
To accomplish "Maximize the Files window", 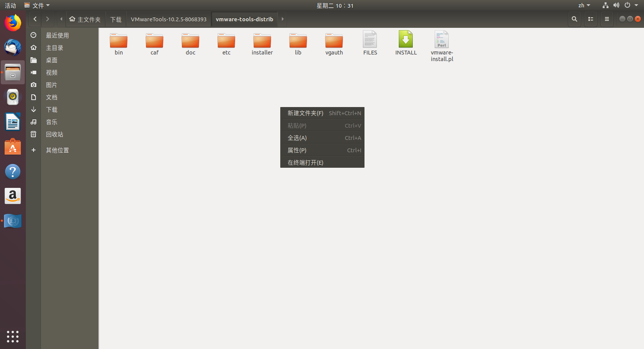I will [630, 19].
